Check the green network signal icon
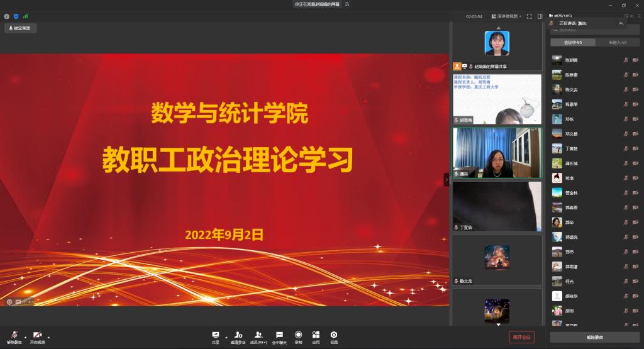This screenshot has height=349, width=644. point(25,16)
